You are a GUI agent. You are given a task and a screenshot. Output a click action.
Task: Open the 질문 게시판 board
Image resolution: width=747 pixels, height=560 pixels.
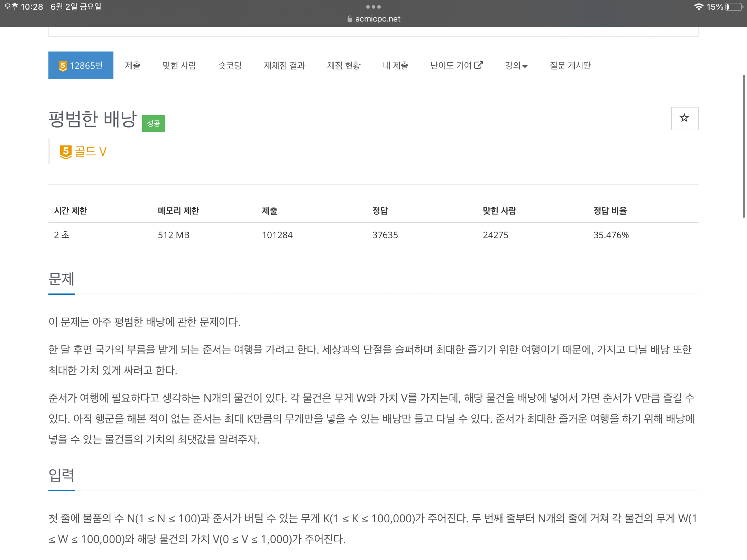point(570,65)
